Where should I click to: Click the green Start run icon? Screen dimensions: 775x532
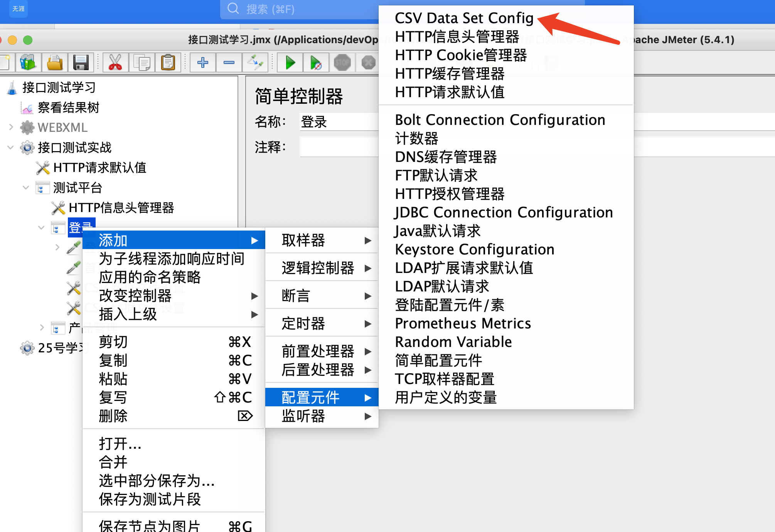pos(290,62)
